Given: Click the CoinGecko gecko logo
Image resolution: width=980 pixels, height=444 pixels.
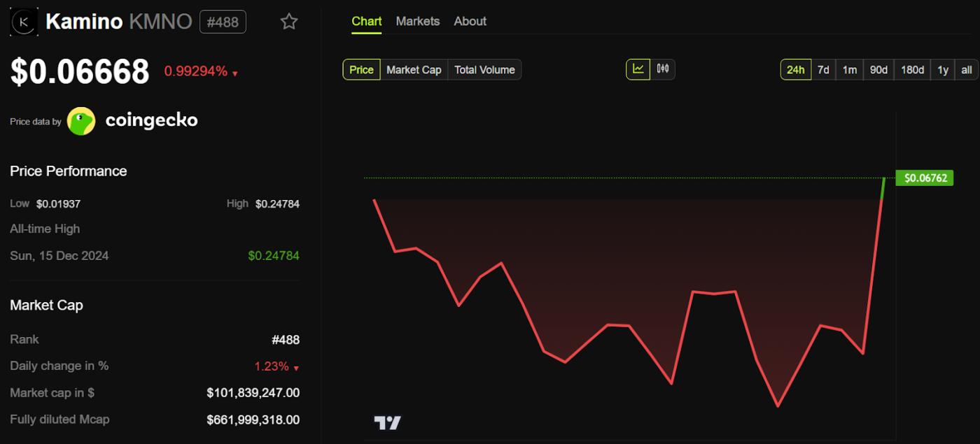Looking at the screenshot, I should coord(81,121).
